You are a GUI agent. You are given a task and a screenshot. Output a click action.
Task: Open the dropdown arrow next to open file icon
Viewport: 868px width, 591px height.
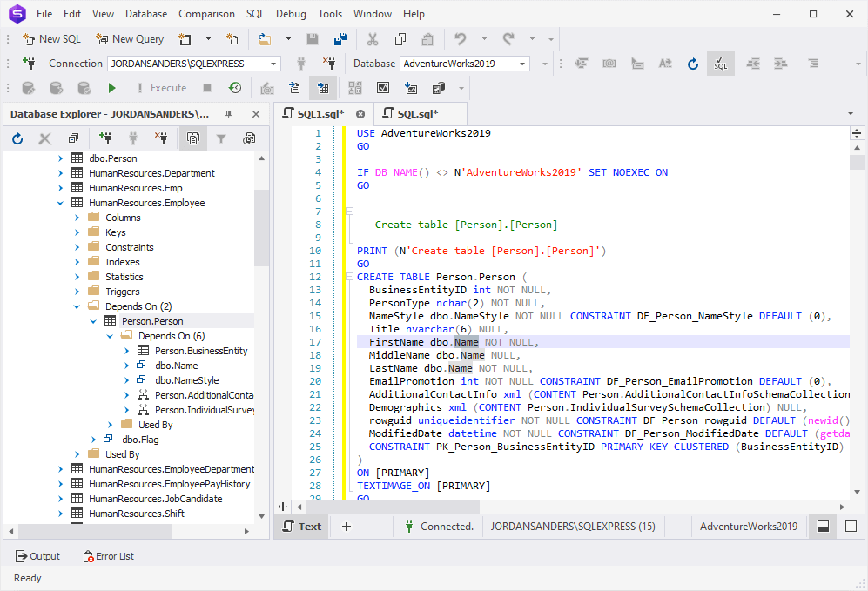tap(288, 39)
